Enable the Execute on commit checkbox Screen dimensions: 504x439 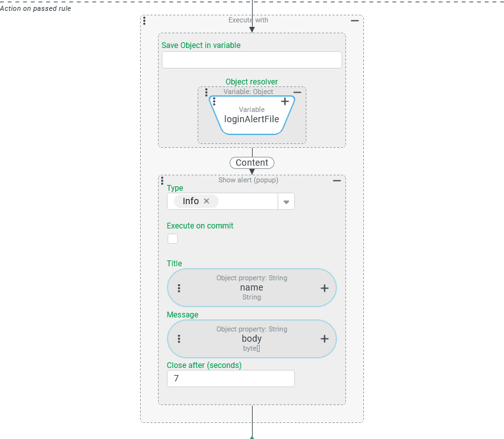[173, 239]
